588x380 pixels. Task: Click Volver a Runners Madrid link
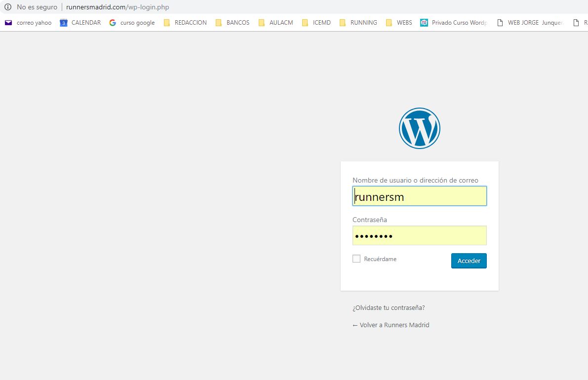pos(391,325)
